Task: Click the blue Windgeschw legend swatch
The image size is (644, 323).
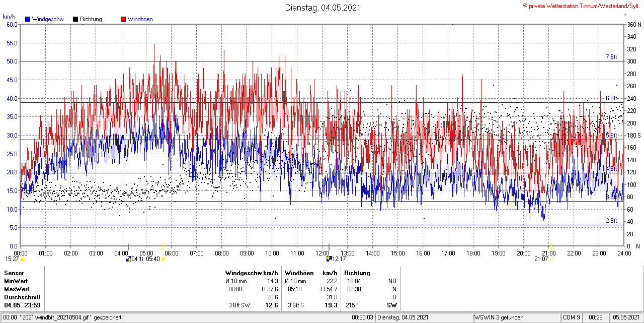Action: (x=27, y=19)
